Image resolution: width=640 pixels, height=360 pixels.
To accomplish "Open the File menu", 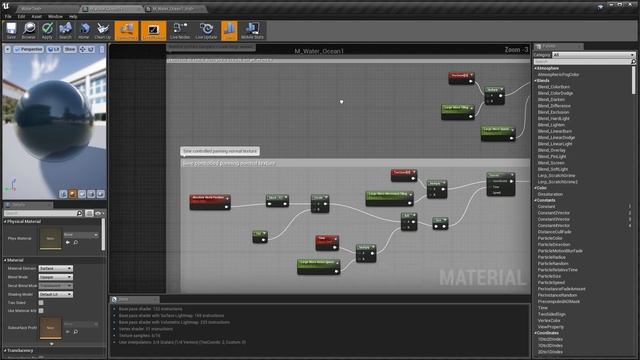I will tap(8, 16).
